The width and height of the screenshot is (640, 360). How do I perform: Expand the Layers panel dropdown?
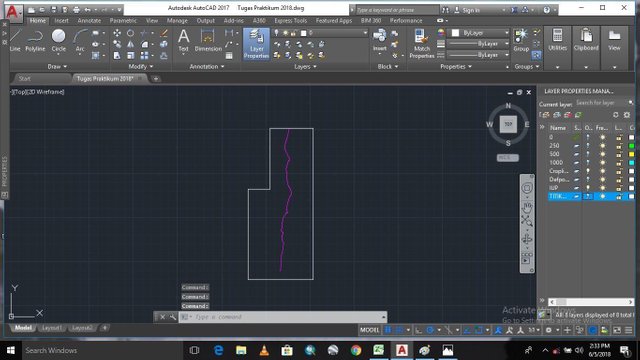click(306, 67)
